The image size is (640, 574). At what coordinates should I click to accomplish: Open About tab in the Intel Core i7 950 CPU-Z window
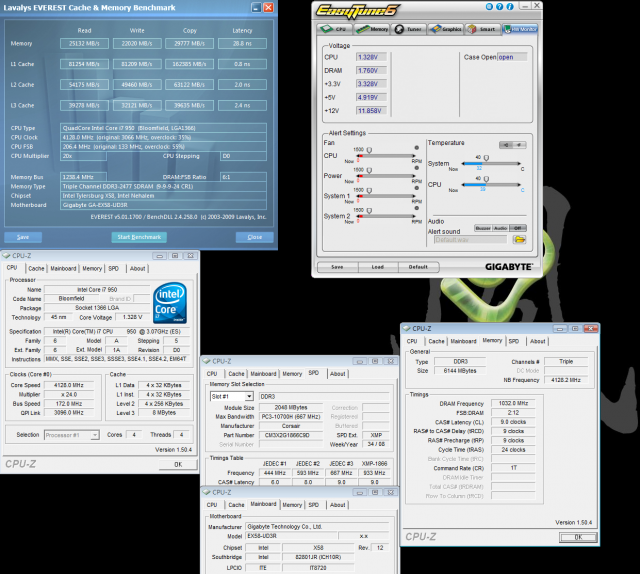(x=137, y=268)
